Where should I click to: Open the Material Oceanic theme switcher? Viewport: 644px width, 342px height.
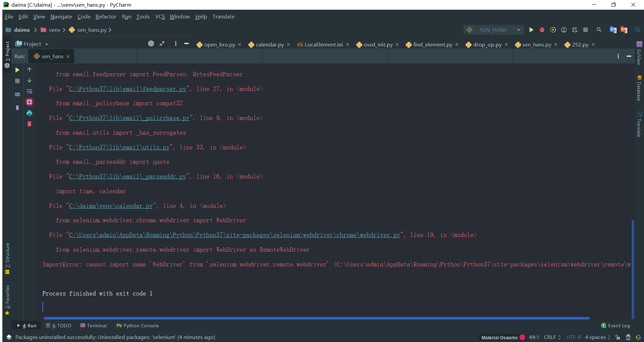(499, 337)
